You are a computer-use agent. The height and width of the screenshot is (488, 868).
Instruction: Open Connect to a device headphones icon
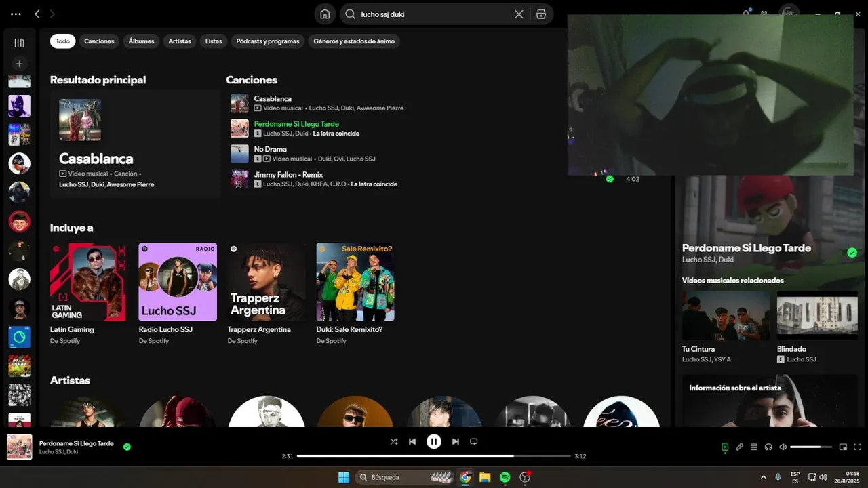(x=768, y=447)
